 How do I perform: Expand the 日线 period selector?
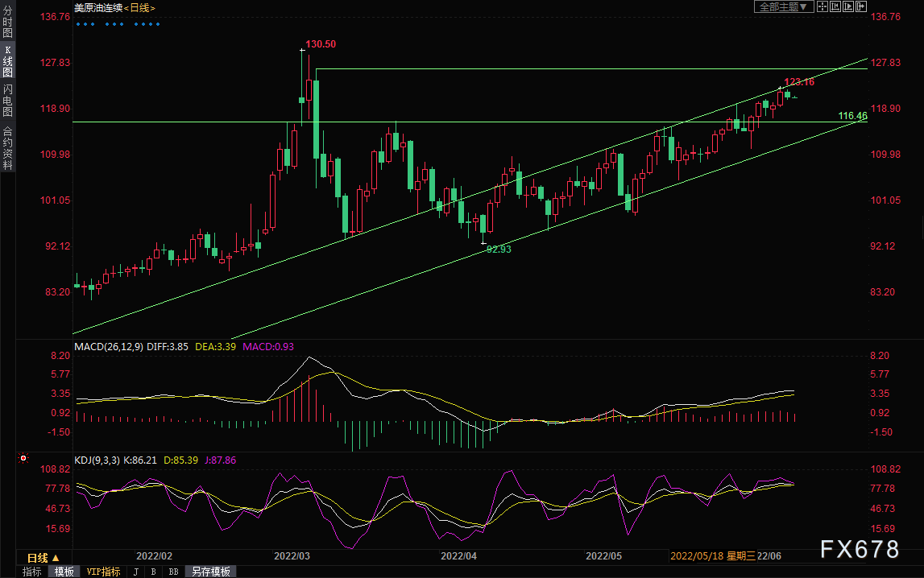coord(44,557)
